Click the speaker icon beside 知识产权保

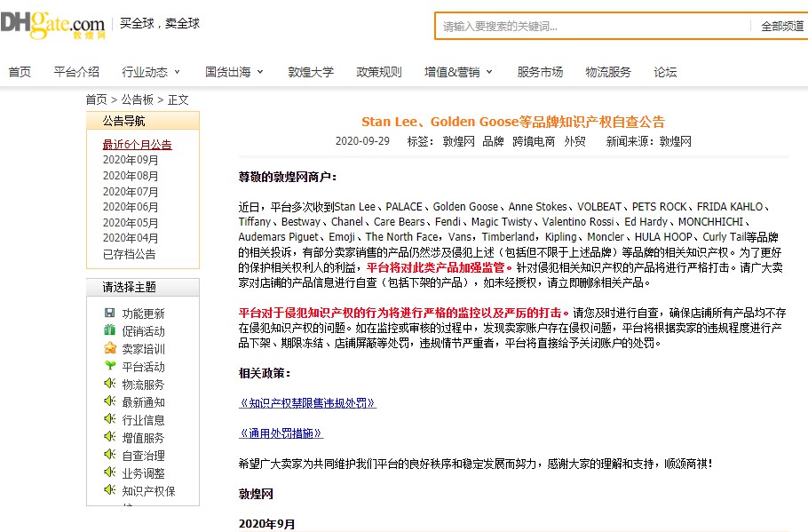click(x=110, y=489)
